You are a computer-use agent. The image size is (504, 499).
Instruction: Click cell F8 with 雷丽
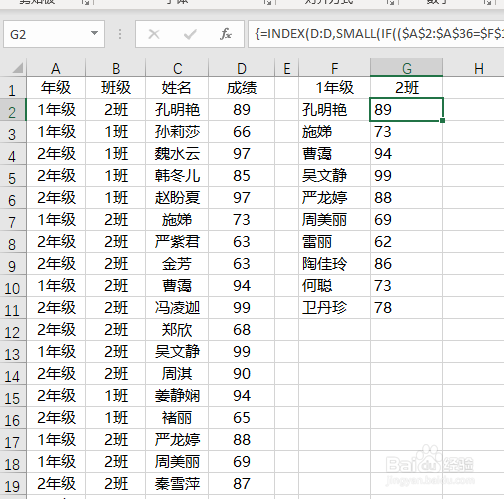334,241
